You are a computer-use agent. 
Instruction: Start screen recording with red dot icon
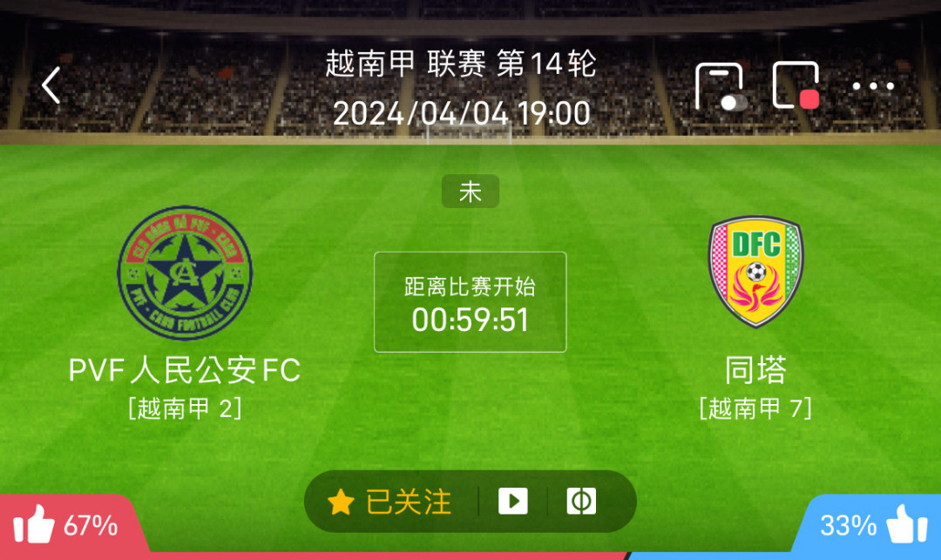796,85
